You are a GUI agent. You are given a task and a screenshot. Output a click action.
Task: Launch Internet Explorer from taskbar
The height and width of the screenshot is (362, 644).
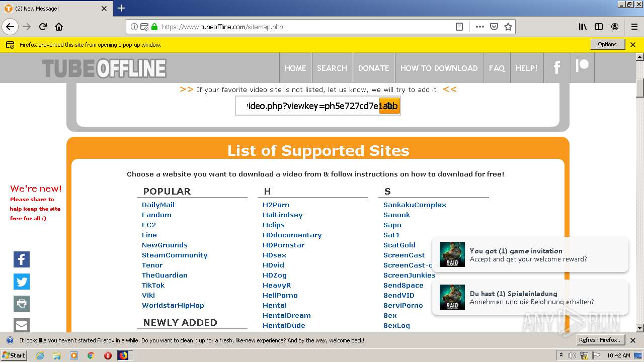(40, 355)
